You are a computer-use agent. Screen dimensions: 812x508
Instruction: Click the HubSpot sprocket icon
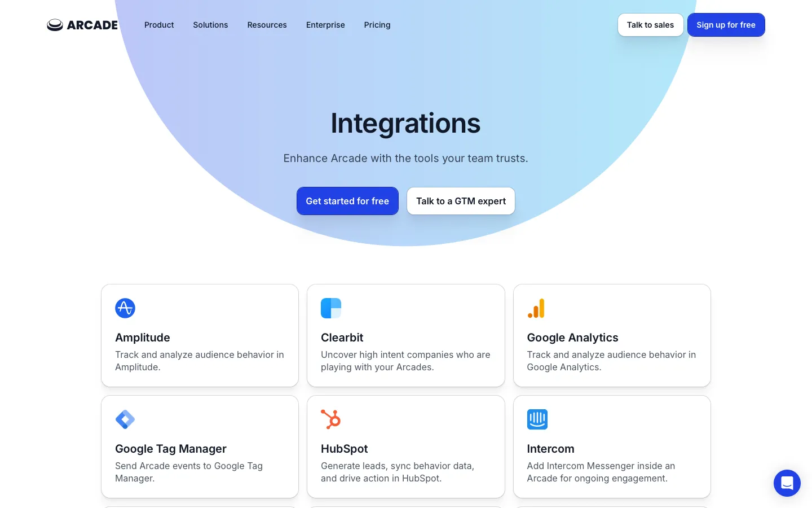(x=331, y=419)
